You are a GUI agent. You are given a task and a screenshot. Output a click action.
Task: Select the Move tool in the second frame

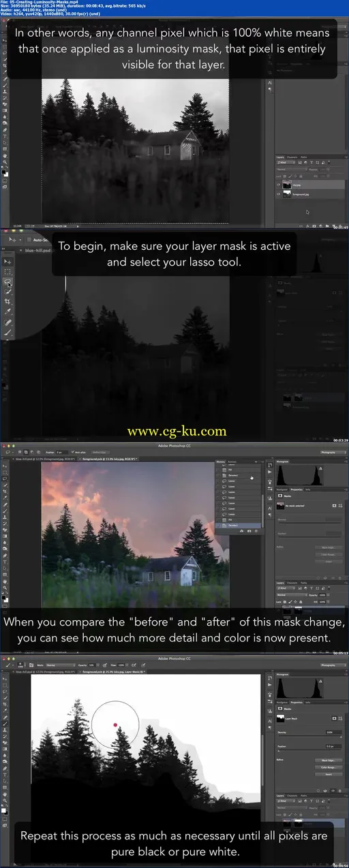[7, 261]
